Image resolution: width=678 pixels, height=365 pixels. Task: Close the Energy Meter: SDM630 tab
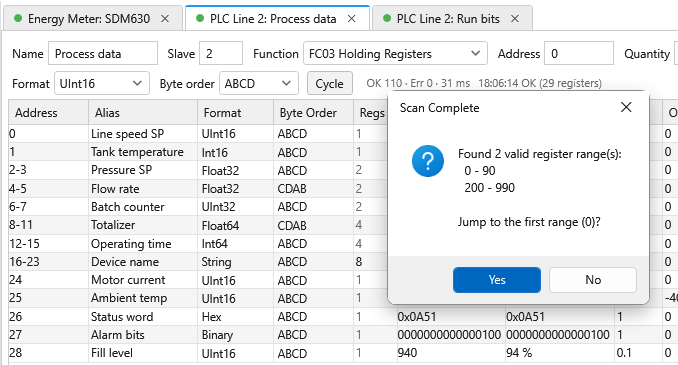[x=165, y=19]
